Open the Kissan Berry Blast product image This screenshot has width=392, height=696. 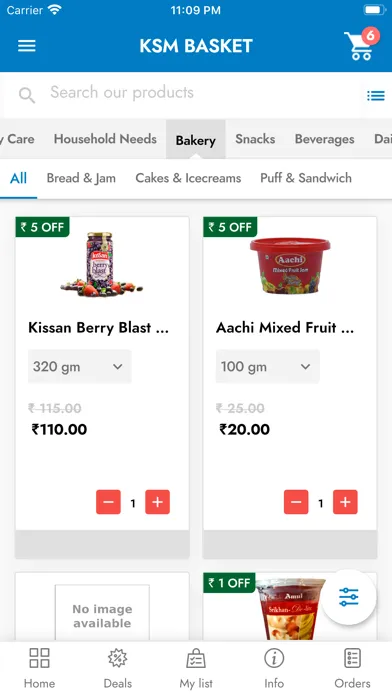[102, 265]
